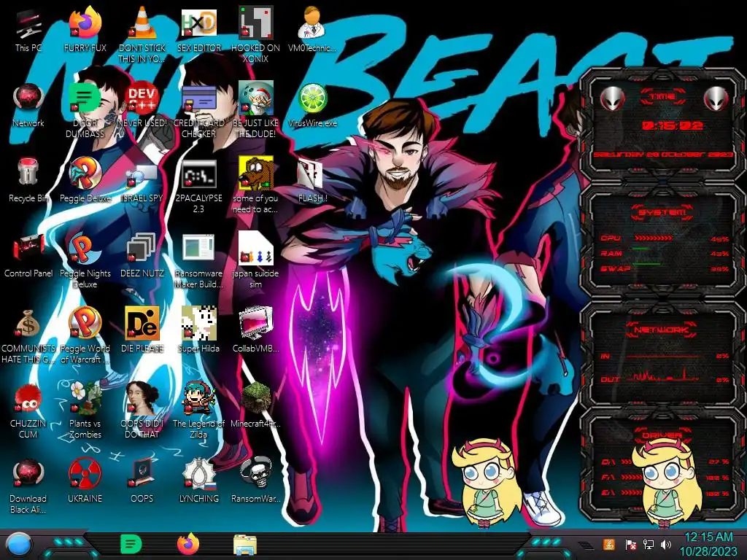Viewport: 747px width, 560px height.
Task: Open the Plants vs Zombies shortcut
Action: click(x=85, y=399)
